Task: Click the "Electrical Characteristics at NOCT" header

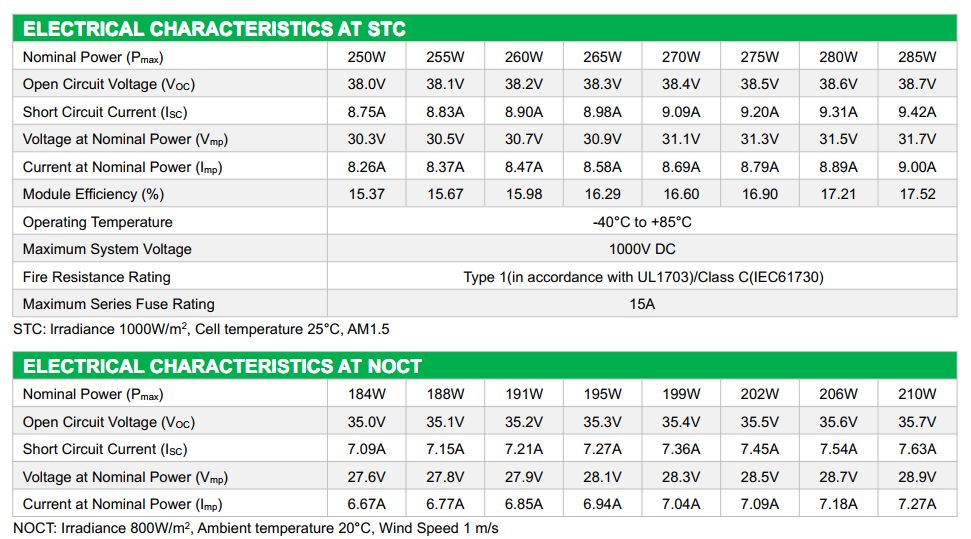Action: (222, 366)
